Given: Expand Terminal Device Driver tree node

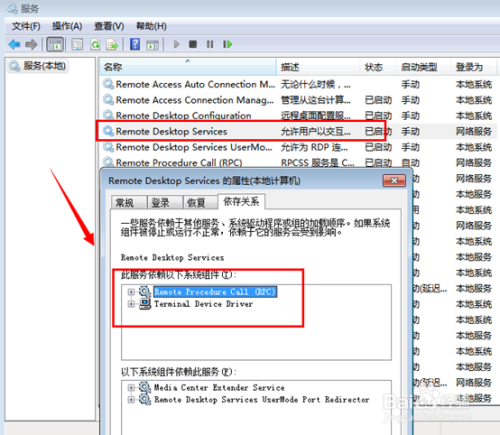Looking at the screenshot, I should point(131,304).
